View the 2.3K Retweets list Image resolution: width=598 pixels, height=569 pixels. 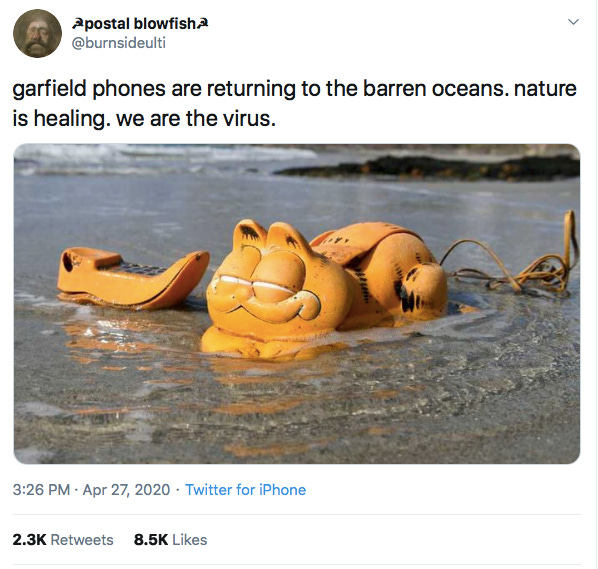[63, 540]
